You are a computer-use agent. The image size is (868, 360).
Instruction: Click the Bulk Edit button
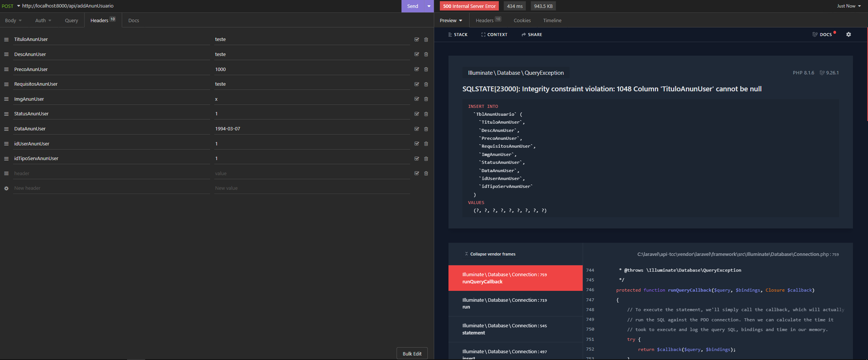pos(412,354)
